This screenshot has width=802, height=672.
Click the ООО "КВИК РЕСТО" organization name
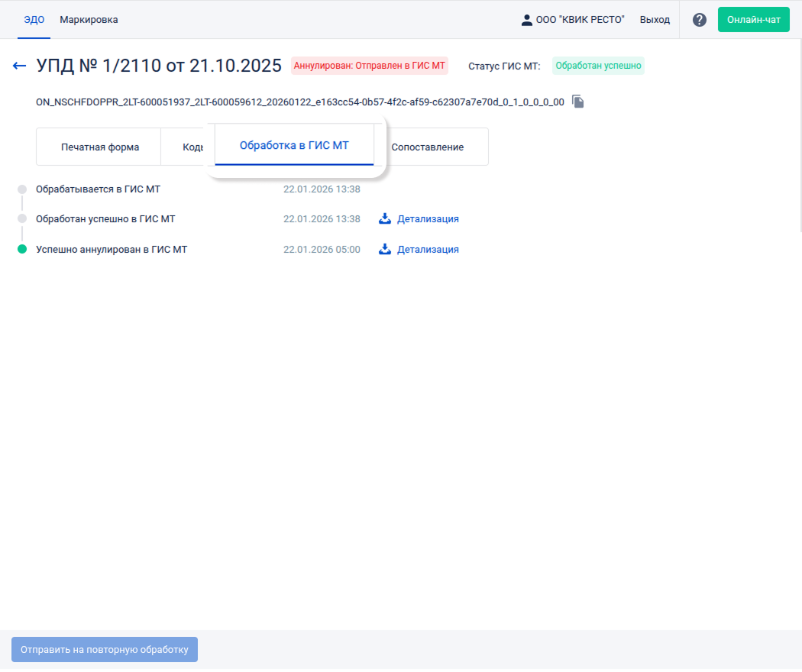(580, 20)
